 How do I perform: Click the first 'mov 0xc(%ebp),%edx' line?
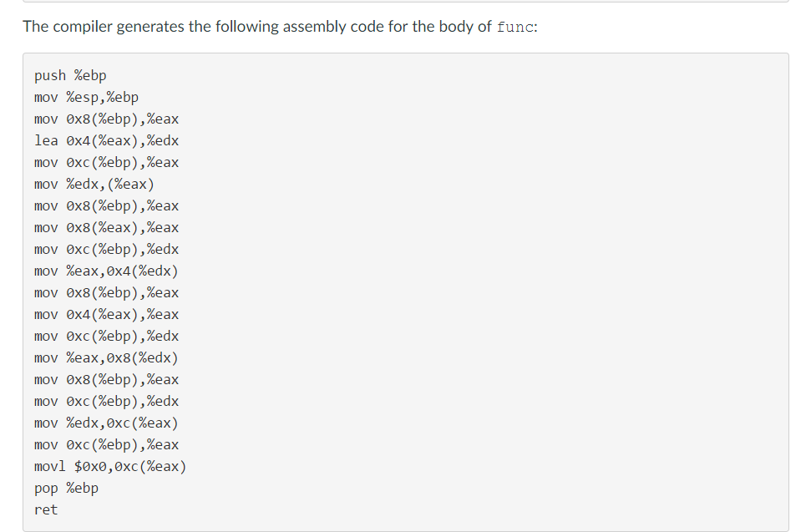106,250
